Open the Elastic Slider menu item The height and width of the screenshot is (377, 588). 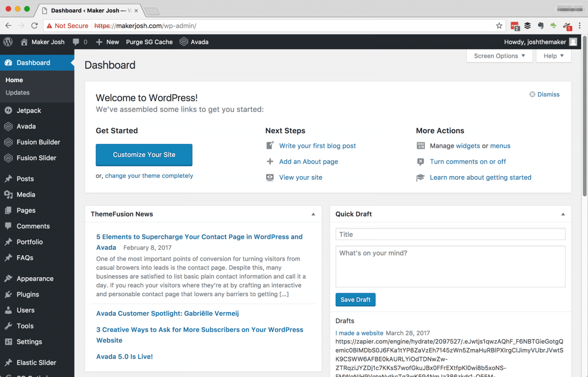(37, 363)
